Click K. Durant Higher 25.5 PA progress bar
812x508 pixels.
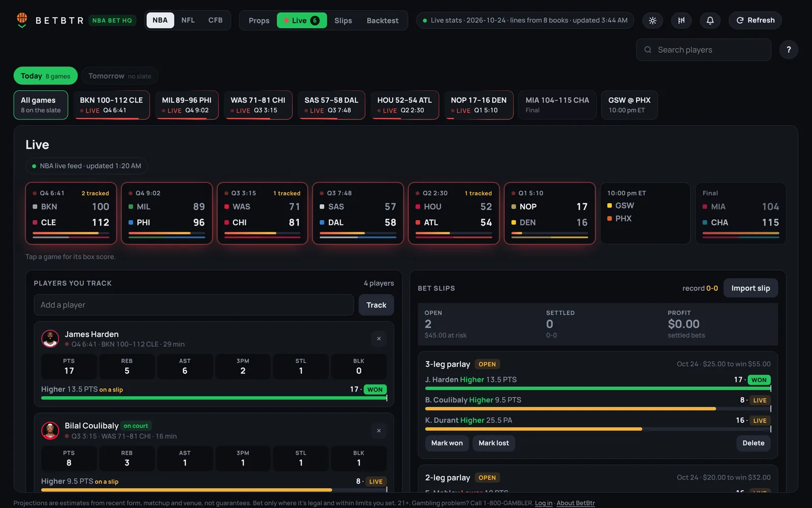point(598,429)
